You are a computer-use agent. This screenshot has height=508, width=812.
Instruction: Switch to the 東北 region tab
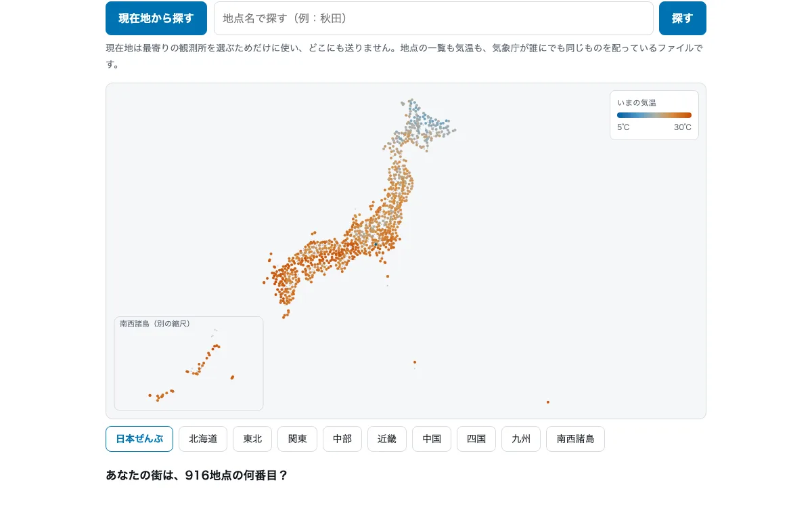pyautogui.click(x=252, y=439)
